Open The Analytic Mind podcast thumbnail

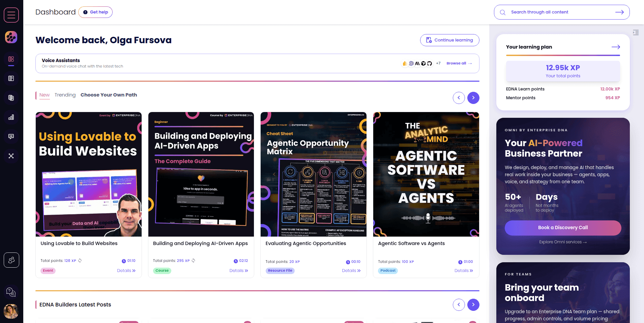(x=426, y=174)
